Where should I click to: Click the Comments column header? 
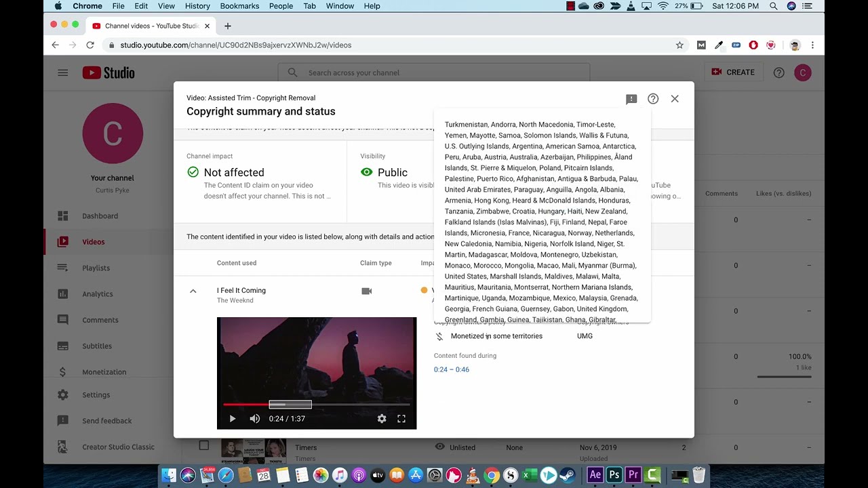pyautogui.click(x=721, y=194)
